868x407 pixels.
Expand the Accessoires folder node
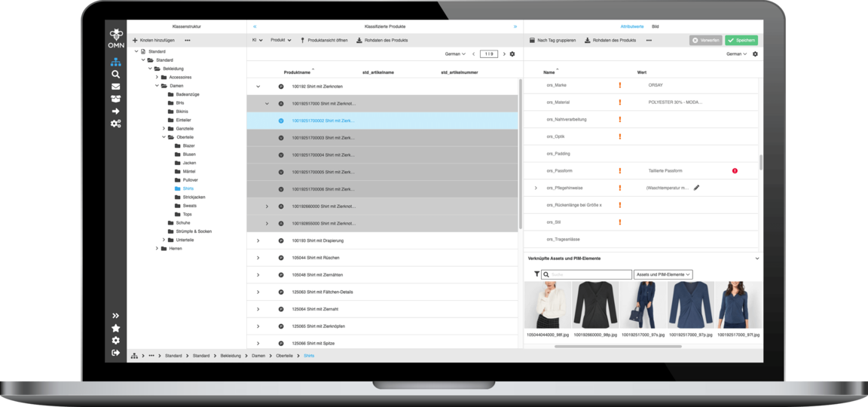point(157,77)
